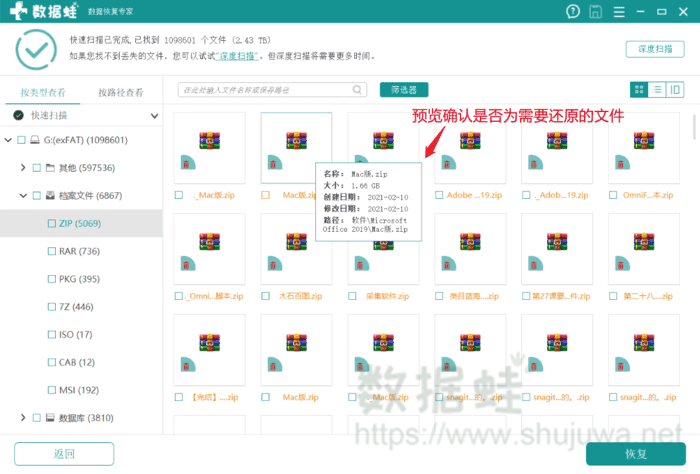Select the ._Omni...脚本.zip archive icon

[x=209, y=241]
